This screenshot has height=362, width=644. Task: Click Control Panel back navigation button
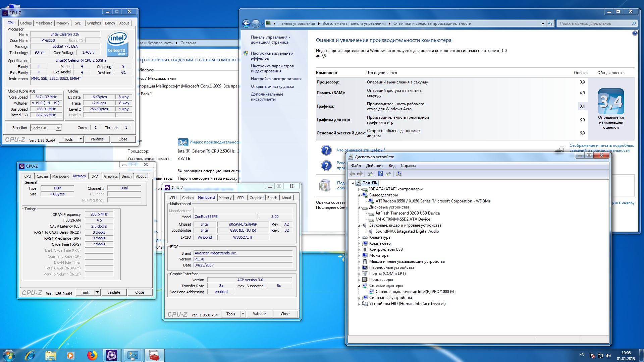pos(246,23)
